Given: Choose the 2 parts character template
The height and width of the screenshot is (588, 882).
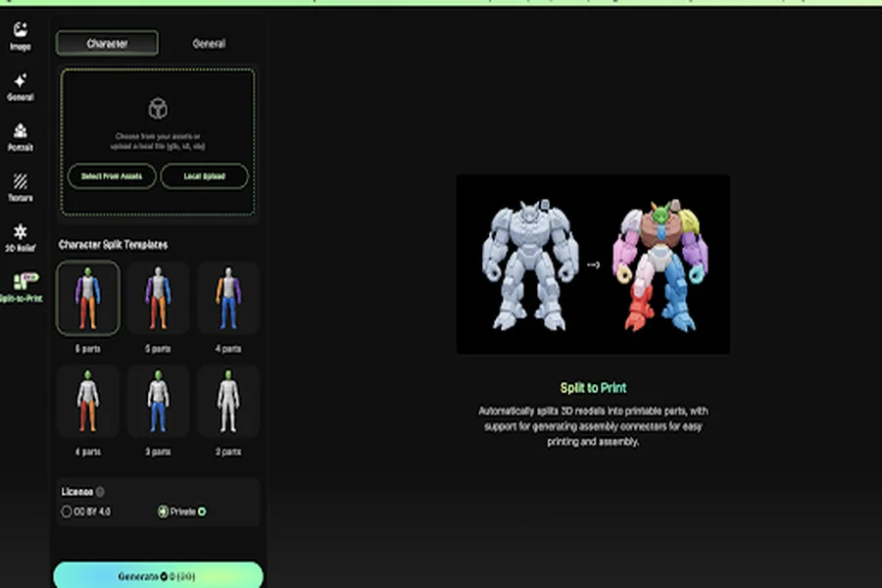Looking at the screenshot, I should [227, 401].
